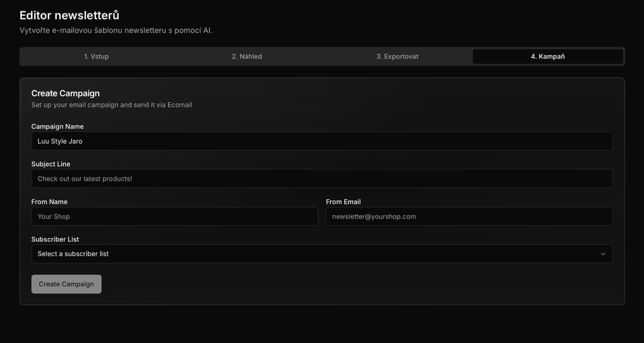This screenshot has width=644, height=343.
Task: Click the "From Email" label
Action: (x=343, y=201)
